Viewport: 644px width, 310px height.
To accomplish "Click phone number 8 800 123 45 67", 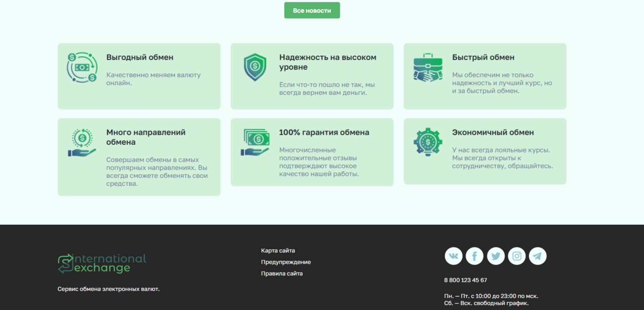I will click(465, 280).
